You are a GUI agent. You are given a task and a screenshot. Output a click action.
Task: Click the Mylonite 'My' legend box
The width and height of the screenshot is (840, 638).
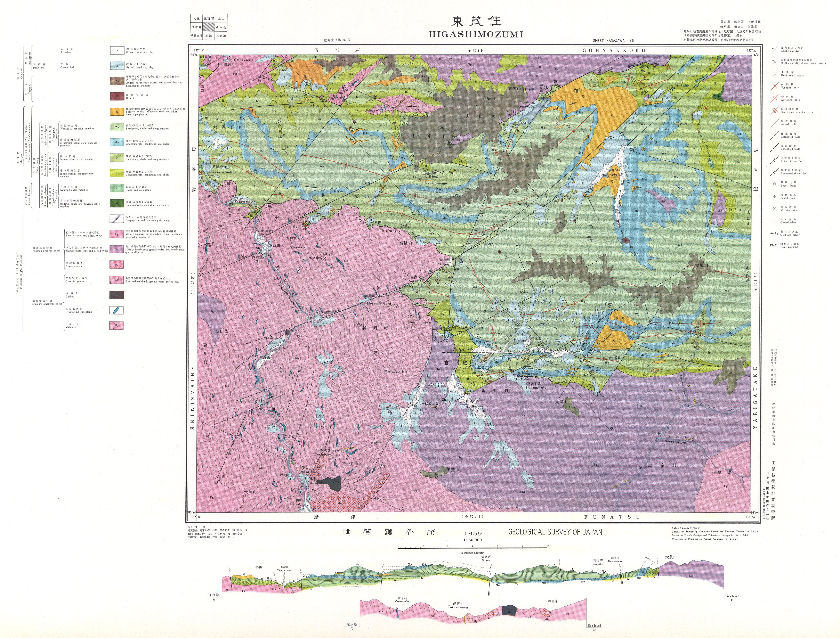[x=116, y=325]
